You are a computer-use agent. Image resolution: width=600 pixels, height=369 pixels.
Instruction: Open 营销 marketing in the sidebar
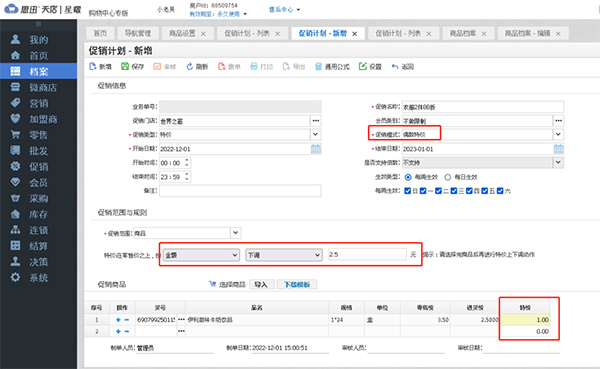click(38, 103)
